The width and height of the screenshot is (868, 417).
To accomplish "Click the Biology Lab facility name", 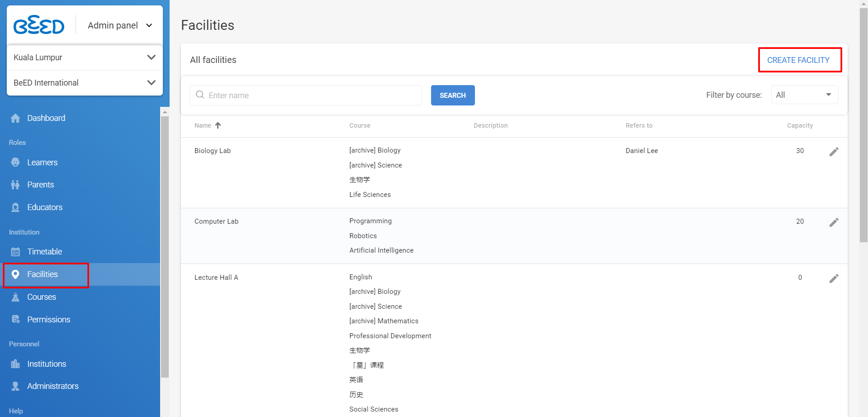I will [x=213, y=151].
